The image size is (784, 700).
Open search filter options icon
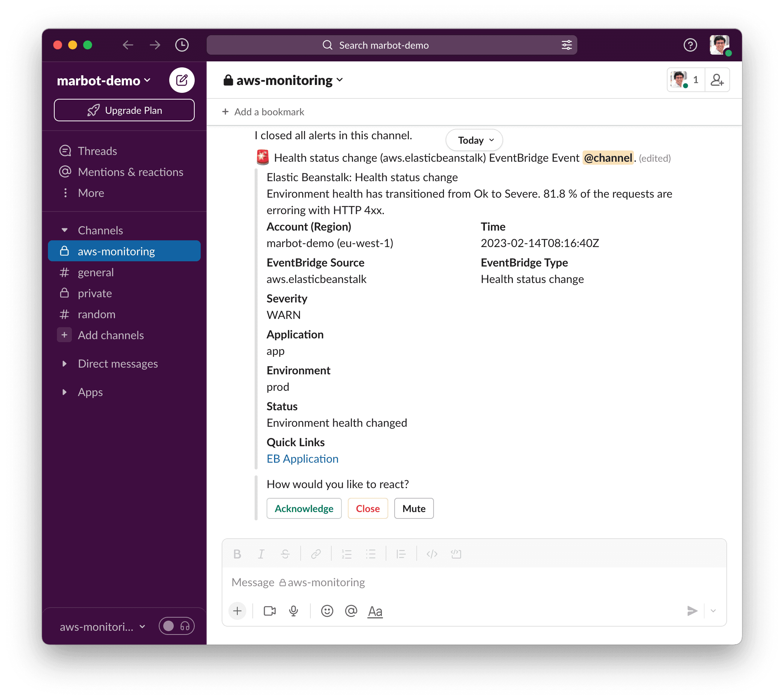click(567, 45)
